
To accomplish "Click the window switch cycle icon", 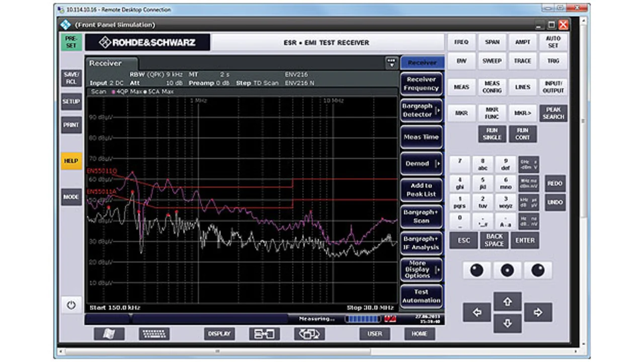I will point(309,334).
